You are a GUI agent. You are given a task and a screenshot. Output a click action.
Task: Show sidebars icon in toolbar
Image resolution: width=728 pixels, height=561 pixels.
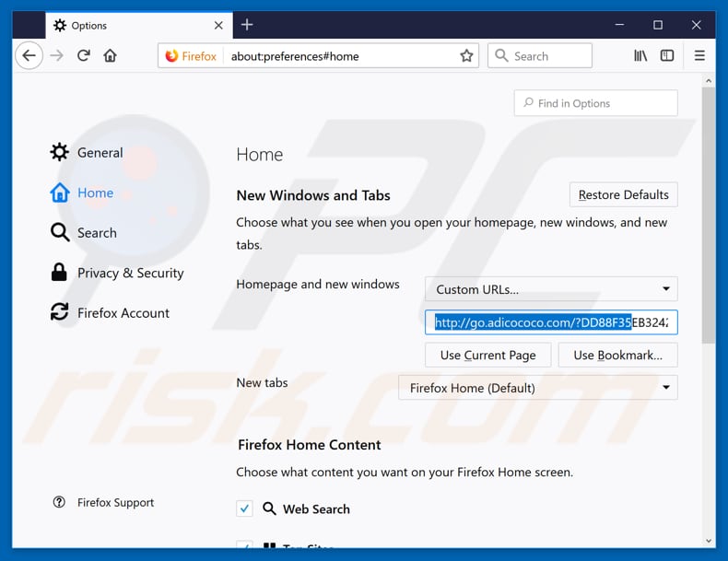666,55
